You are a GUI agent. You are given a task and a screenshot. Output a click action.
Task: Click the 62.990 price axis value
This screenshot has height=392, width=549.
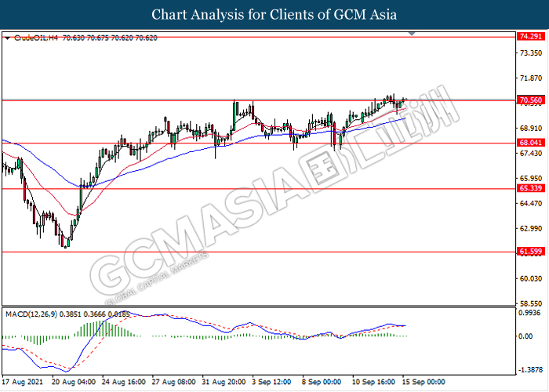tap(531, 229)
